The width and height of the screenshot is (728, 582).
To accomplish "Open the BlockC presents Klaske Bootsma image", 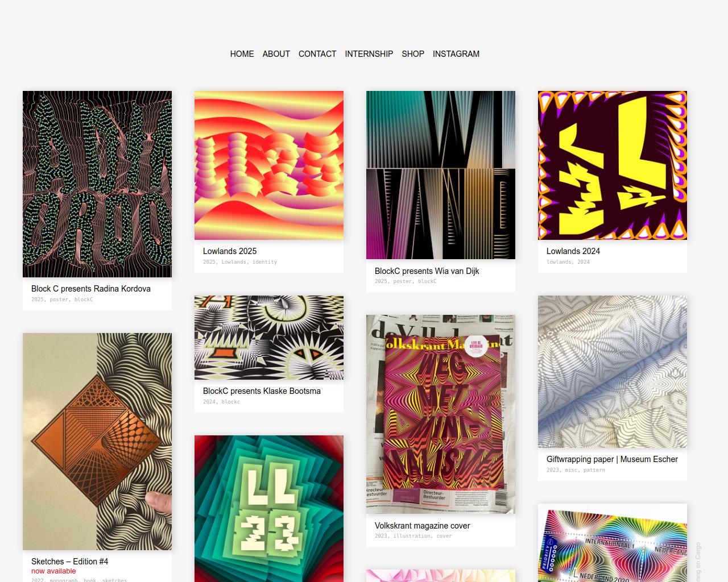I will pyautogui.click(x=269, y=338).
